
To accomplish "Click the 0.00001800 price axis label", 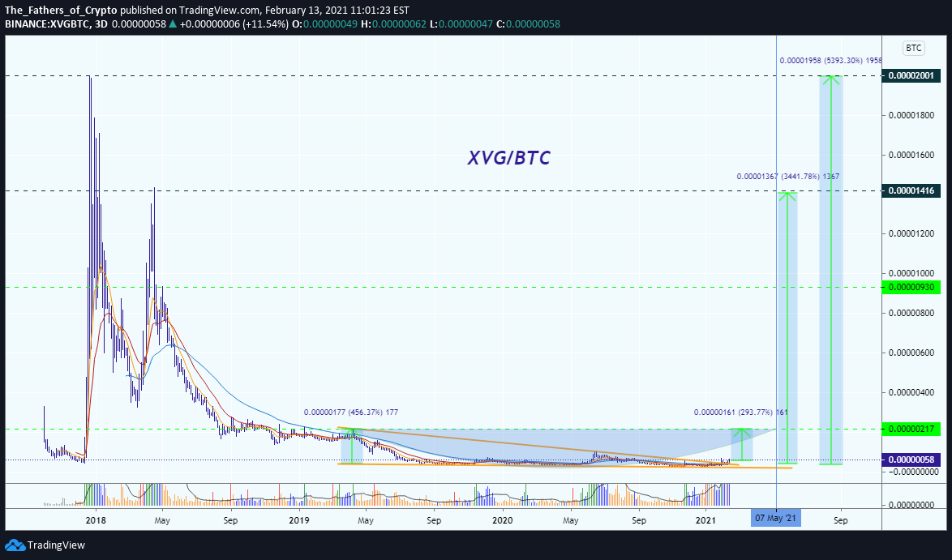I will click(x=911, y=115).
